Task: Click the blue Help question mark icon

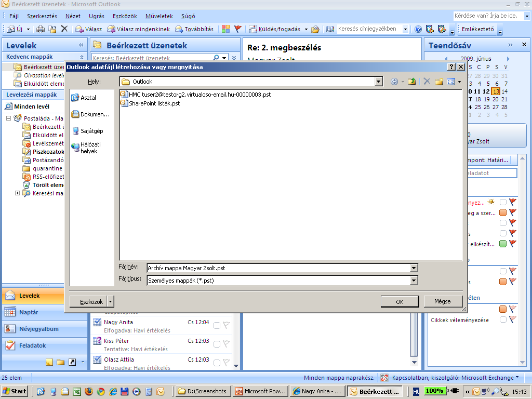Action: pos(418,29)
